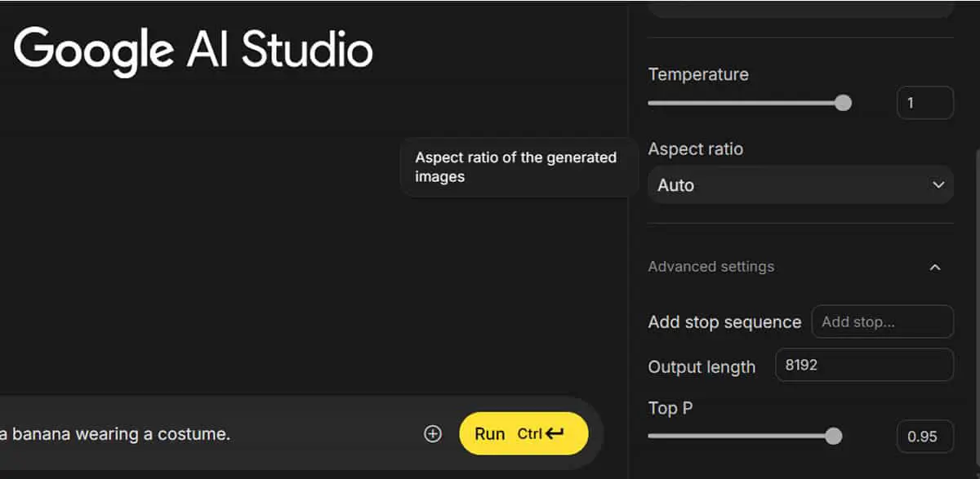This screenshot has height=479, width=980.
Task: Click the Google AI Studio logo
Action: pyautogui.click(x=194, y=50)
